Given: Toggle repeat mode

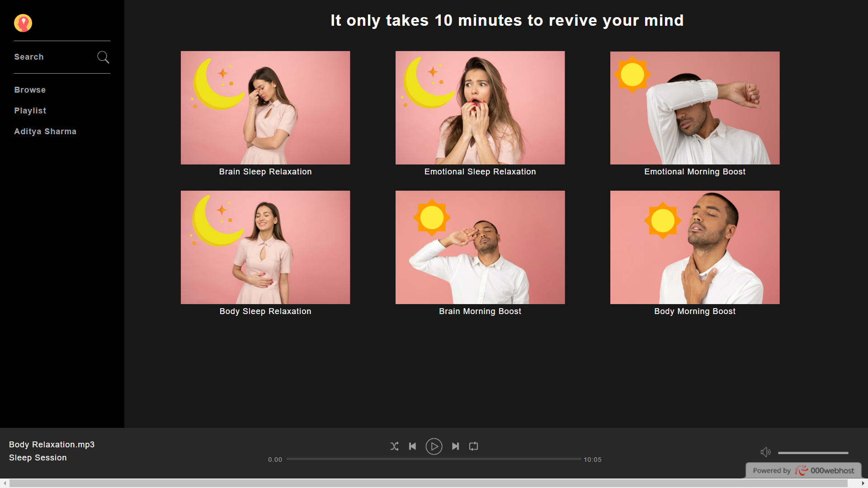Looking at the screenshot, I should click(473, 446).
